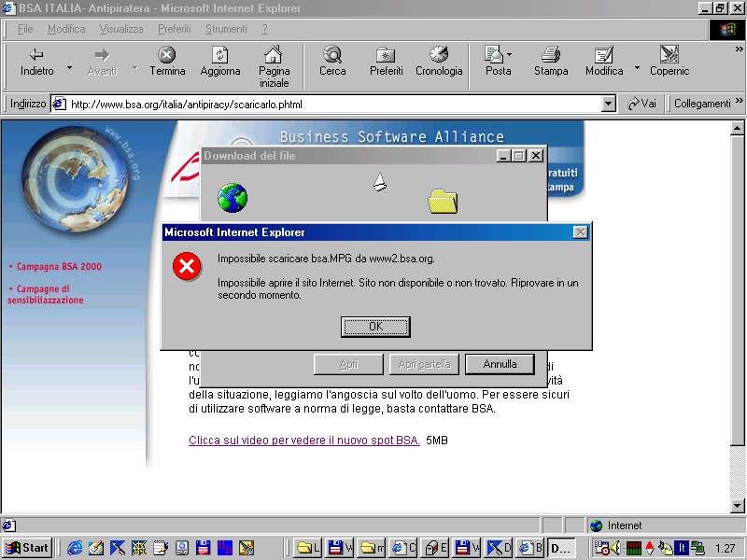Open the Visualizza menu
The image size is (747, 560).
pyautogui.click(x=121, y=29)
